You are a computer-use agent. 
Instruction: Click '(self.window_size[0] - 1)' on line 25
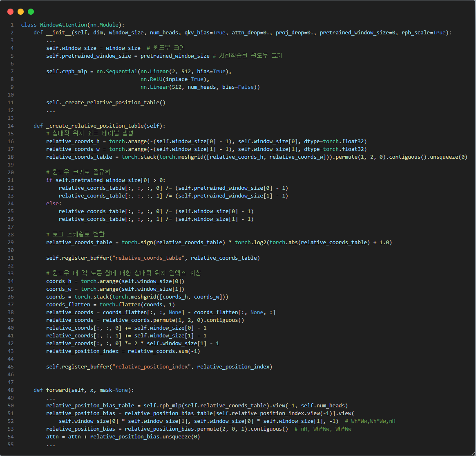pos(215,211)
